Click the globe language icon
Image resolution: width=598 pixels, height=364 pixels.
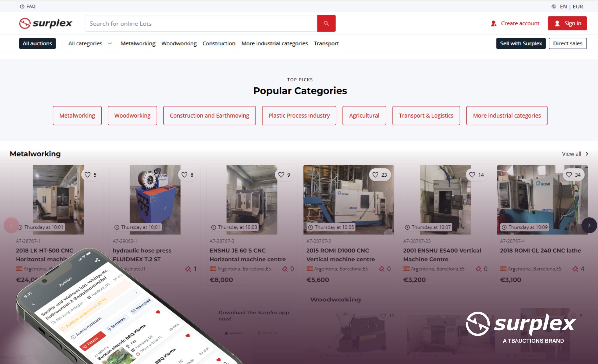pos(554,7)
